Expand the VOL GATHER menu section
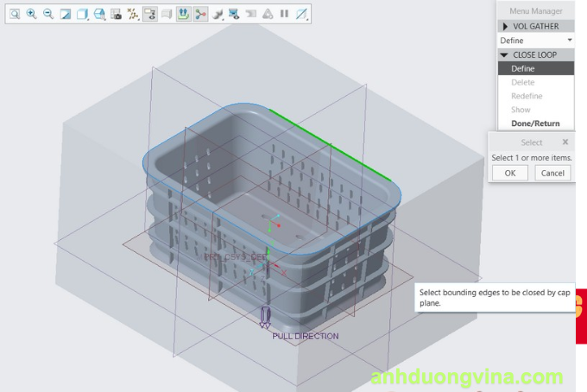Image resolution: width=587 pixels, height=392 pixels. coord(506,26)
